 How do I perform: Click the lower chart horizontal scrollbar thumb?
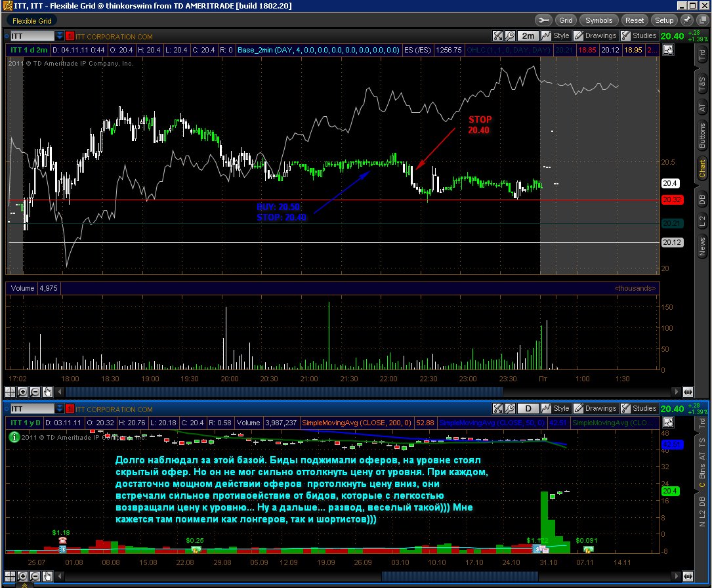click(459, 576)
